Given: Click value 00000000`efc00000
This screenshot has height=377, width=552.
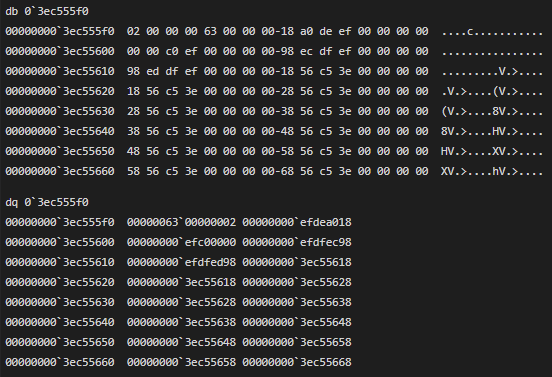Looking at the screenshot, I should 181,243.
